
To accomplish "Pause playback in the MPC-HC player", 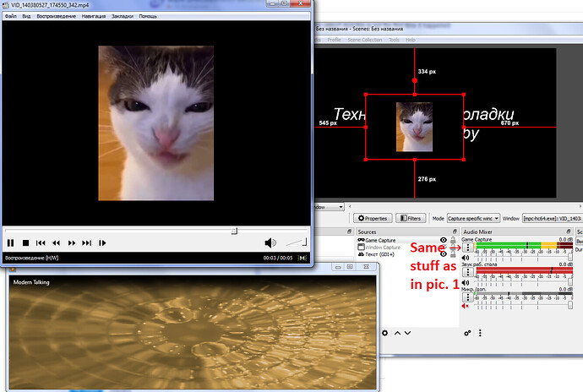I will click(10, 242).
